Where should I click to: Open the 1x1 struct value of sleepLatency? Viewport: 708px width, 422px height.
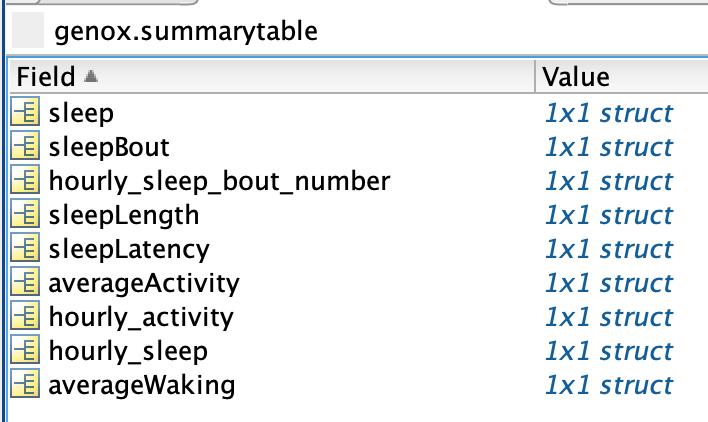pyautogui.click(x=609, y=249)
